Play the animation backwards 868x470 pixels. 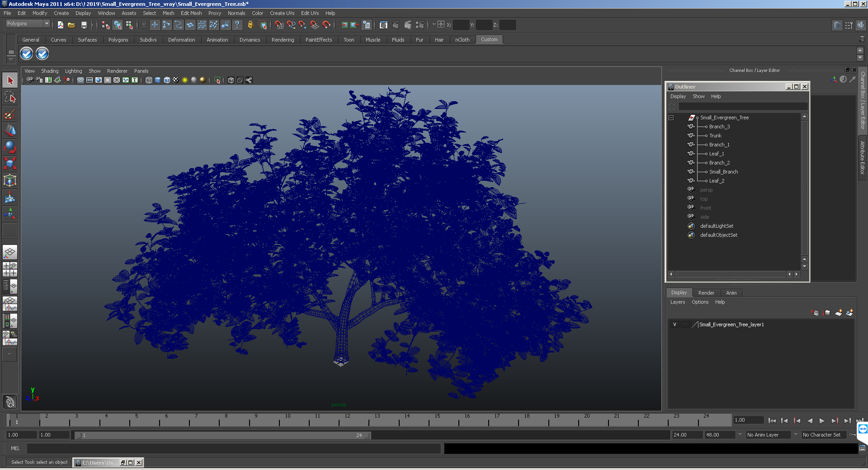pyautogui.click(x=810, y=421)
